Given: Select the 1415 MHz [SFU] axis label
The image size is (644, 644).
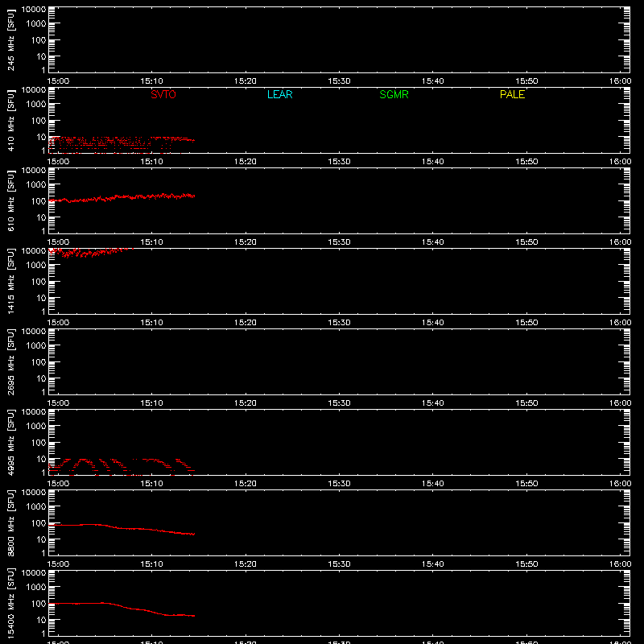Looking at the screenshot, I should pyautogui.click(x=10, y=281).
